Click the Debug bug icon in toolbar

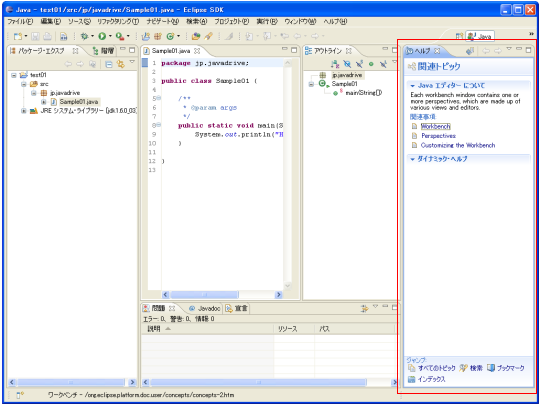click(x=84, y=36)
